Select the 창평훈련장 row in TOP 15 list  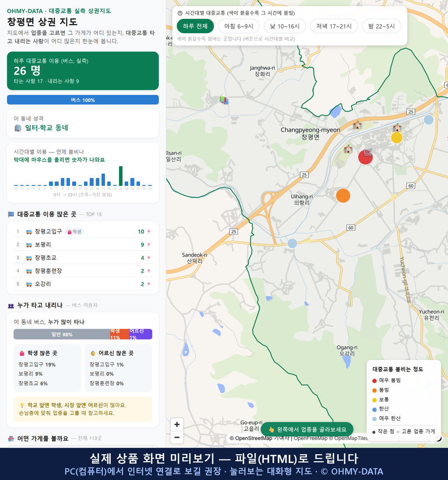83,271
